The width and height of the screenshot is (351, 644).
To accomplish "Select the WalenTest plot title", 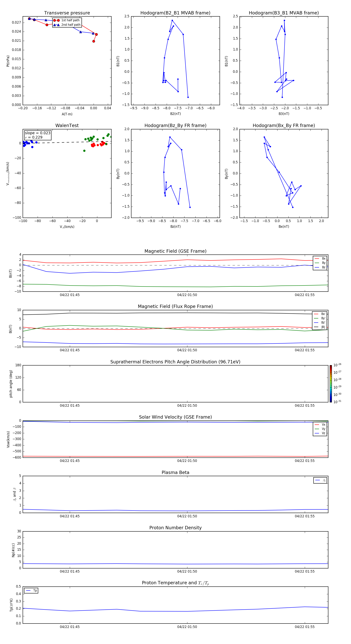I will click(67, 125).
